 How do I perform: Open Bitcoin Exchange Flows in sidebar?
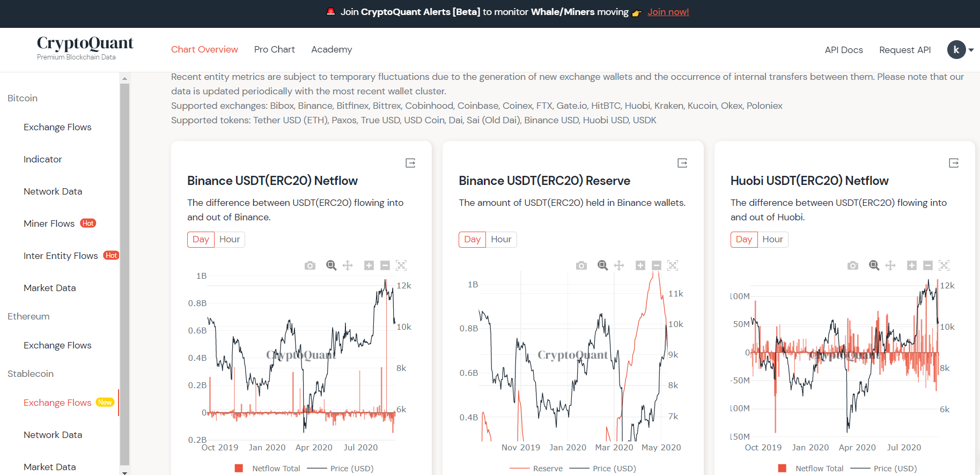coord(57,127)
